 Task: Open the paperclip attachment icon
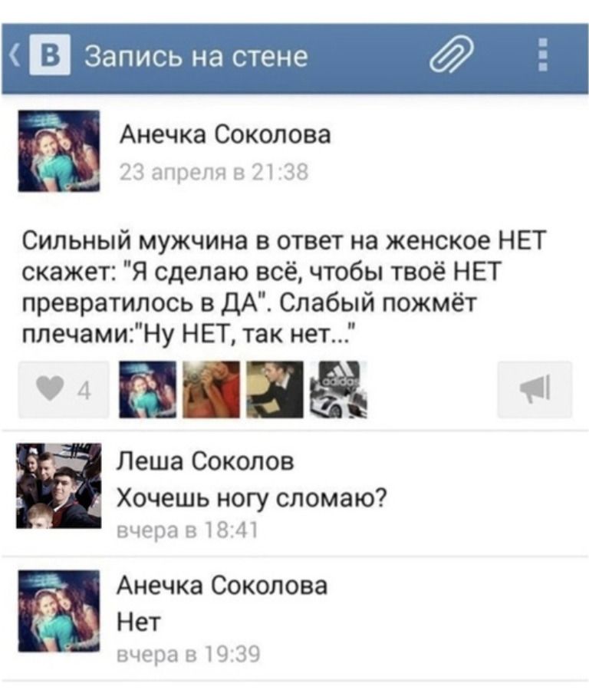pyautogui.click(x=451, y=54)
